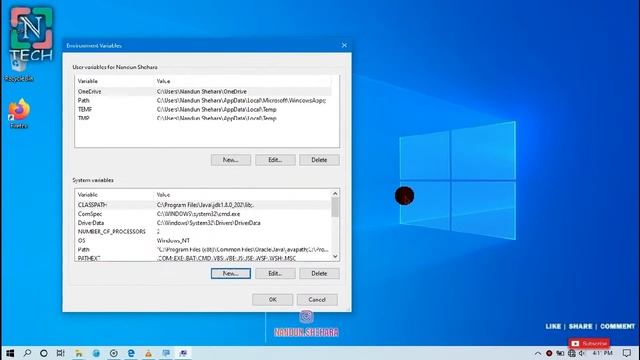Open Microsoft Edge from the taskbar
640x360 pixels.
pyautogui.click(x=131, y=353)
